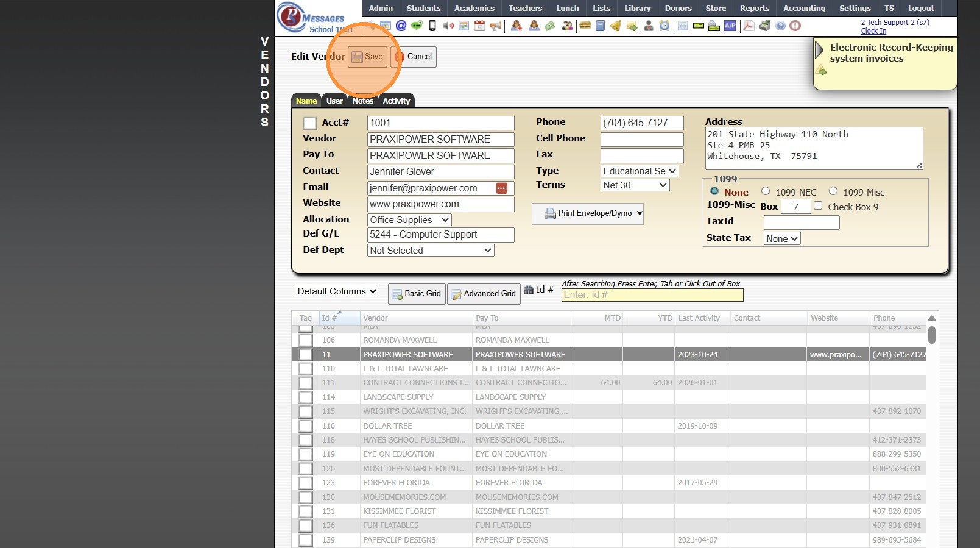
Task: Open the hamburger lunch icon
Action: tap(585, 26)
